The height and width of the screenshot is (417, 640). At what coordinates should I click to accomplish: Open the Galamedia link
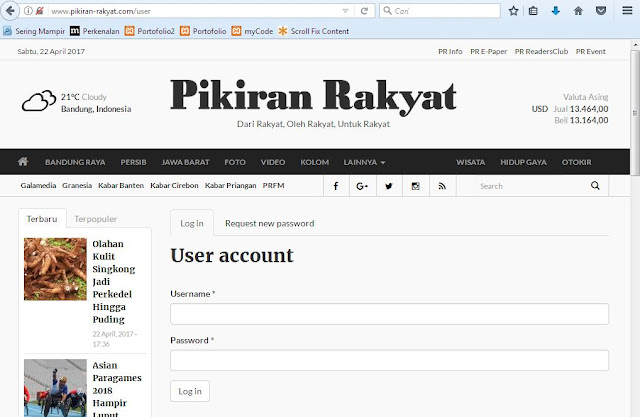[38, 185]
